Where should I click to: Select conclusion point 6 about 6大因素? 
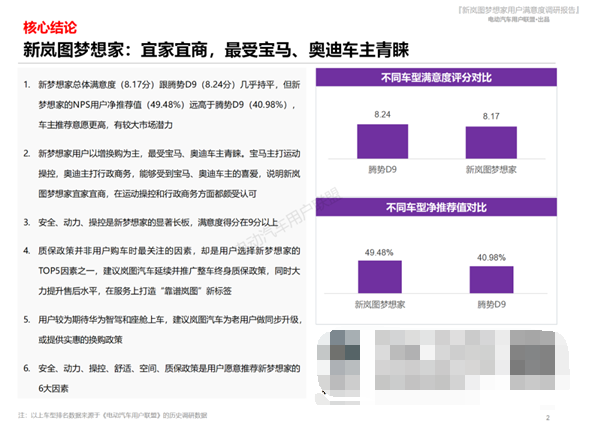point(161,378)
